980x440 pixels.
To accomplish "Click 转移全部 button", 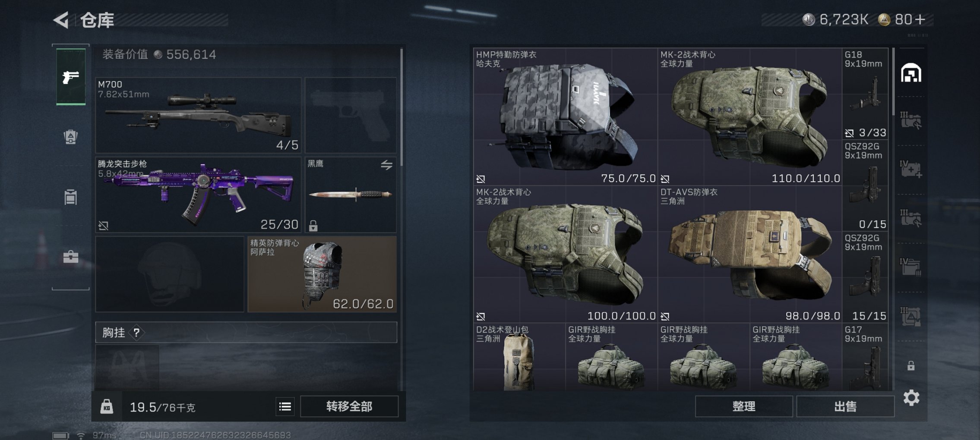I will 349,406.
